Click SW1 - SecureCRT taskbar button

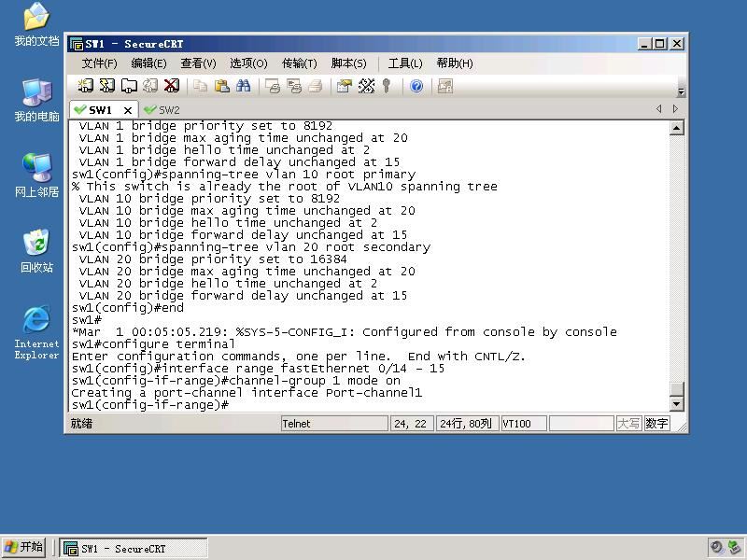click(134, 549)
